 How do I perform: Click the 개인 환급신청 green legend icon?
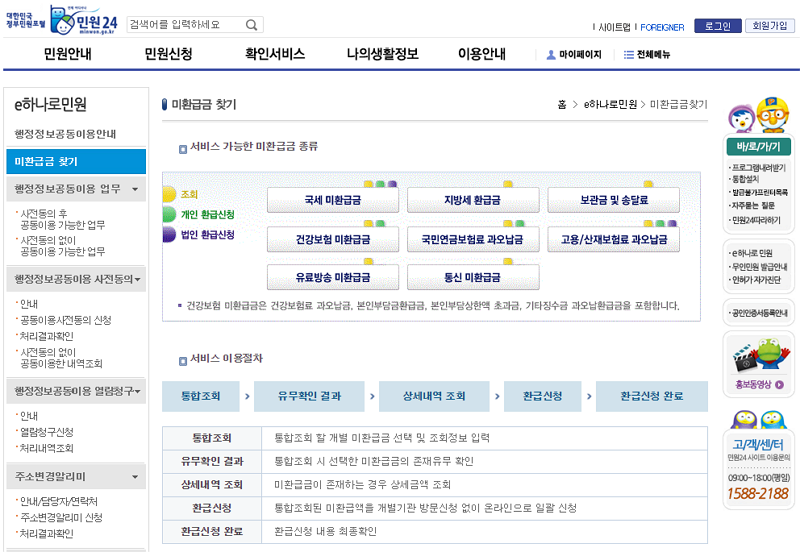click(x=170, y=214)
